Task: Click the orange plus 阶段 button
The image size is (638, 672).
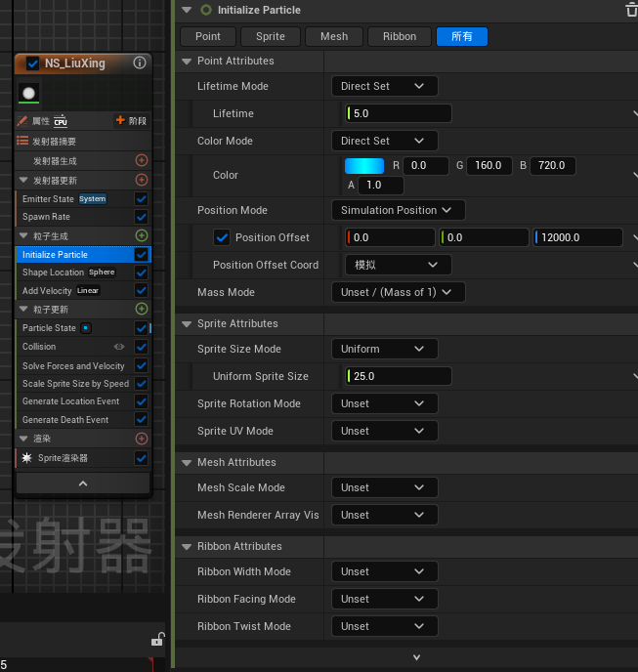Action: [131, 121]
